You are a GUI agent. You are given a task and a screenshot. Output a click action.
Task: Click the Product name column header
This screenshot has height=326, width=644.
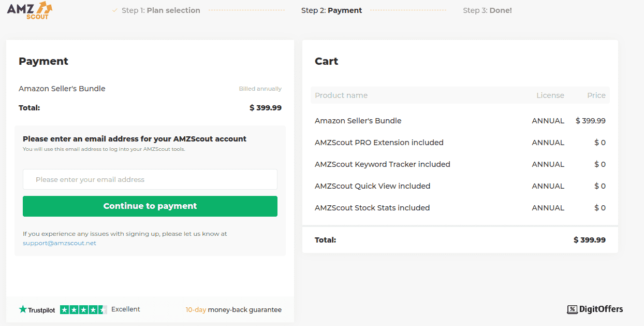pyautogui.click(x=341, y=95)
